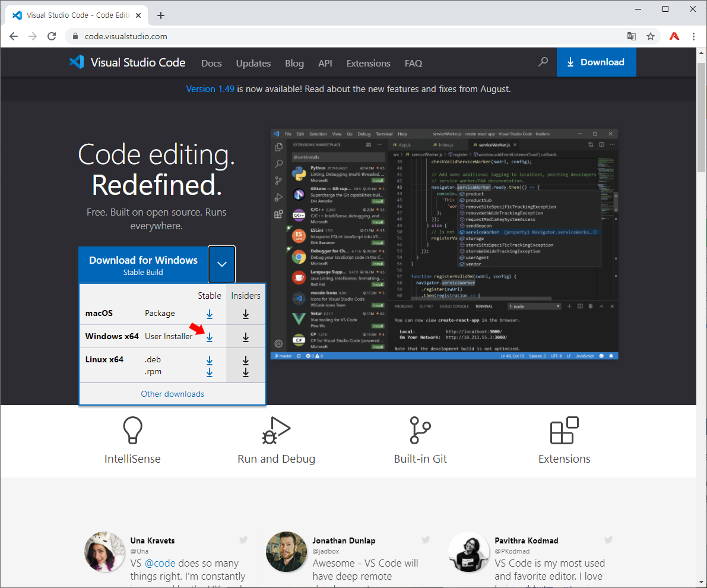Open the red Adobe extension icon

tap(674, 36)
